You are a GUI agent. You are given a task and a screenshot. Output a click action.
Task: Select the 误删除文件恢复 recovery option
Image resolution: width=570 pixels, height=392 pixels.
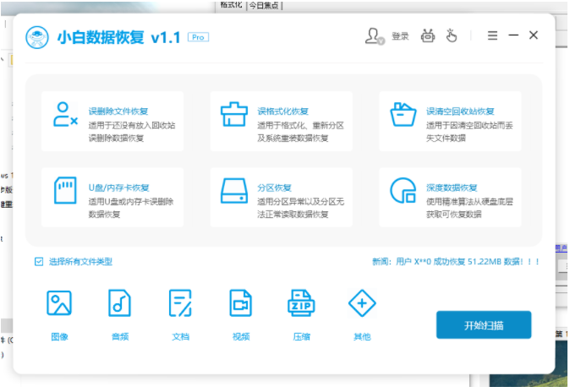112,121
